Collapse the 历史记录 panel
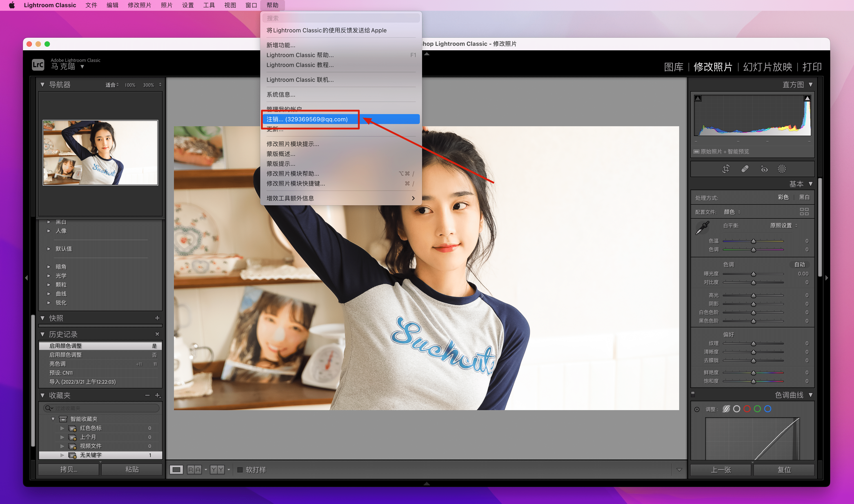This screenshot has width=854, height=504. [x=42, y=334]
